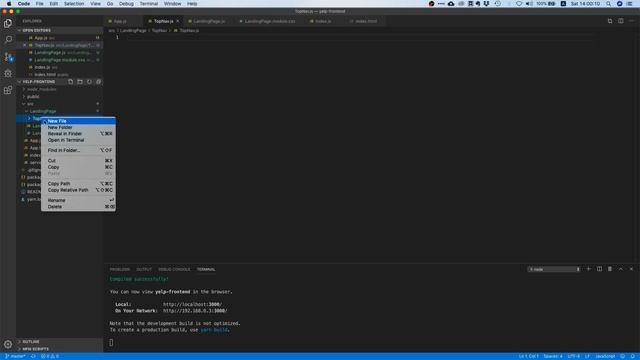Open the Terminal menu in menu bar
Image resolution: width=640 pixels, height=360 pixels.
coord(149,4)
